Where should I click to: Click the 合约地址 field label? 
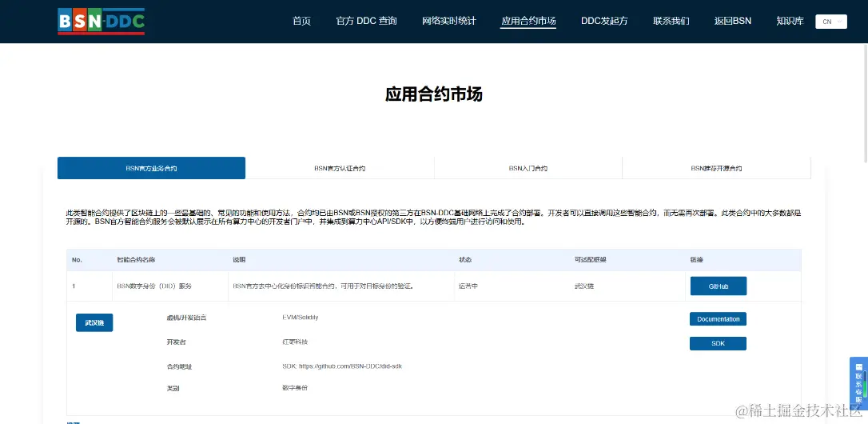click(x=179, y=367)
